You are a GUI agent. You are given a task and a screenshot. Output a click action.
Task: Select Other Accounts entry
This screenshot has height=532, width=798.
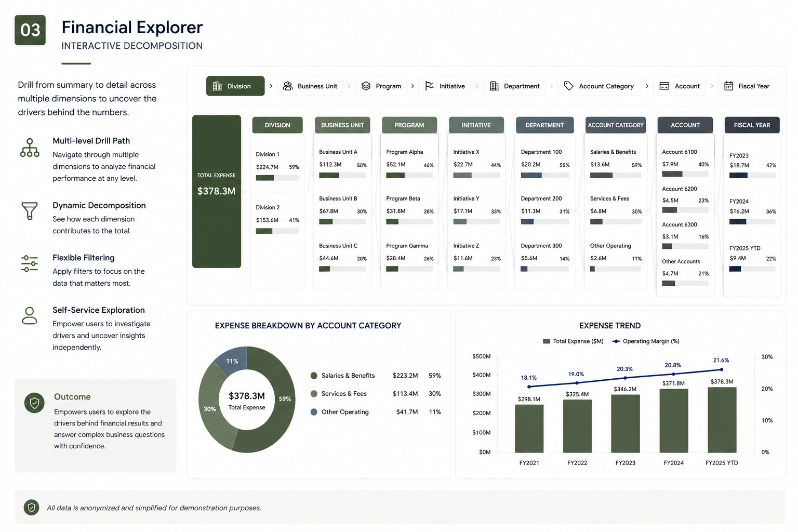685,272
